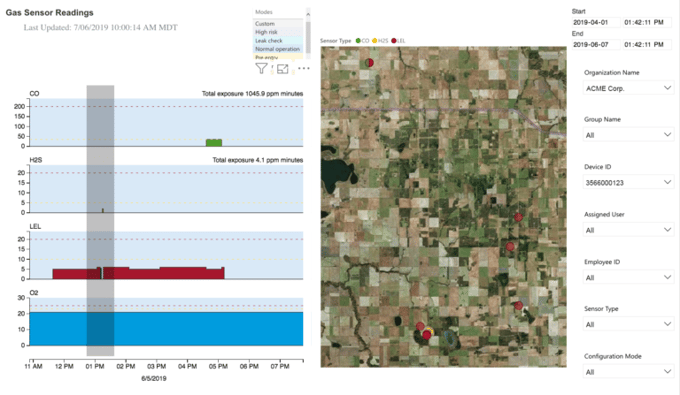Click the CO legend green dot
The image size is (680, 395).
(358, 41)
